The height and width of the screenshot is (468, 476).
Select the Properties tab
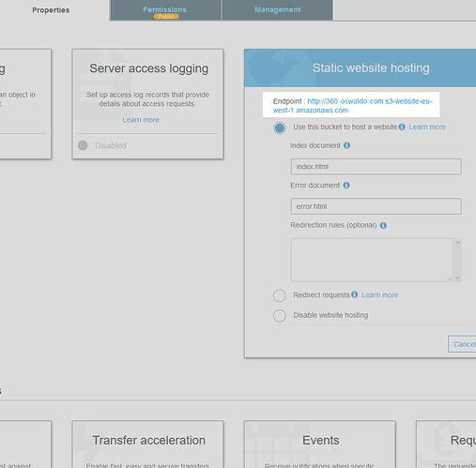pos(51,10)
